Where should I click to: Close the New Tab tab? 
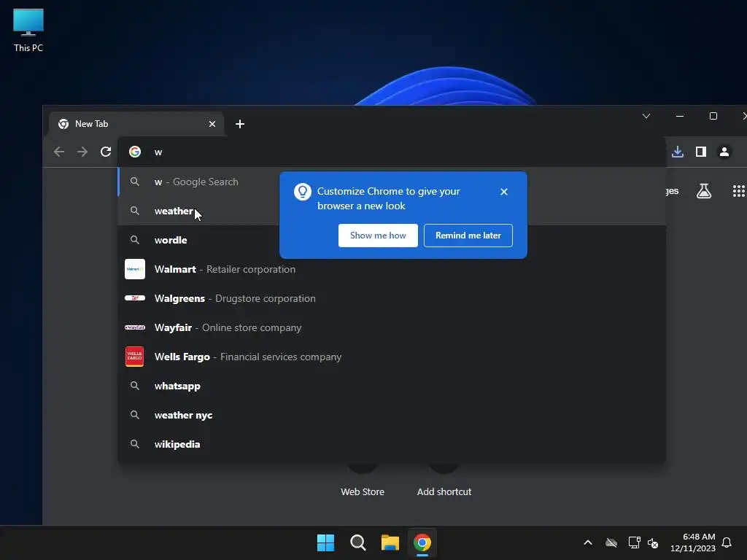[212, 124]
